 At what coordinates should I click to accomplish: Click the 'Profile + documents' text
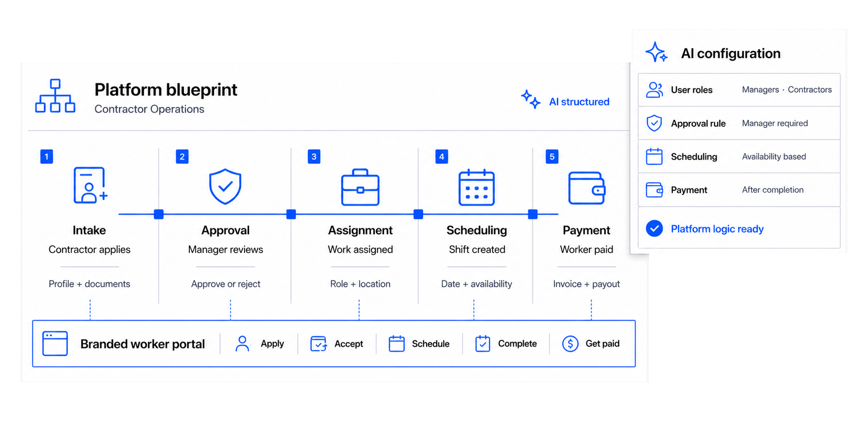coord(90,284)
